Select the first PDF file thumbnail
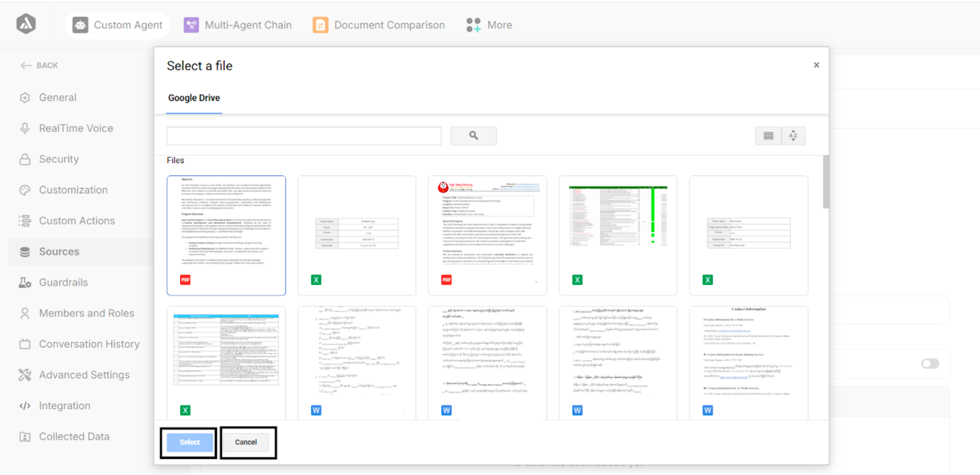 pos(226,235)
